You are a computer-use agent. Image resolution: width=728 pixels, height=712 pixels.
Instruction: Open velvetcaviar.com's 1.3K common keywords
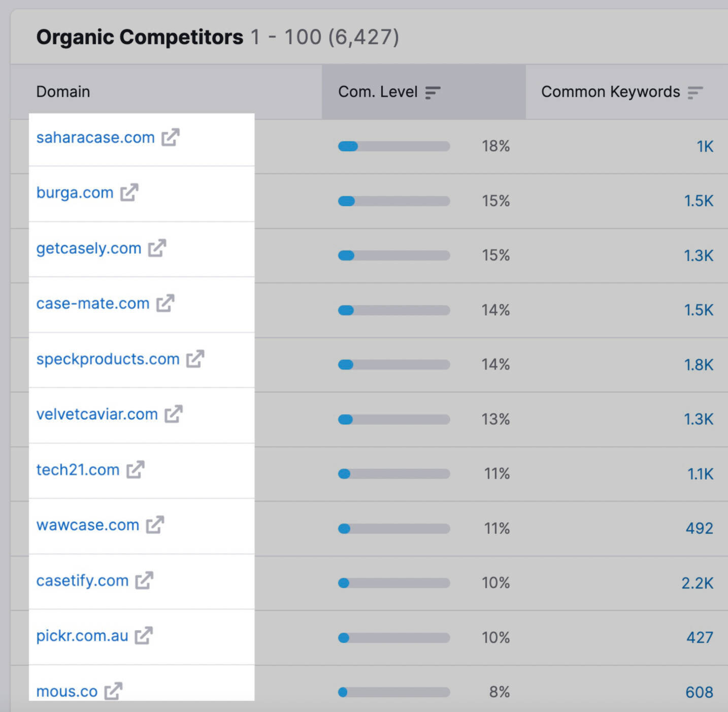pos(699,419)
